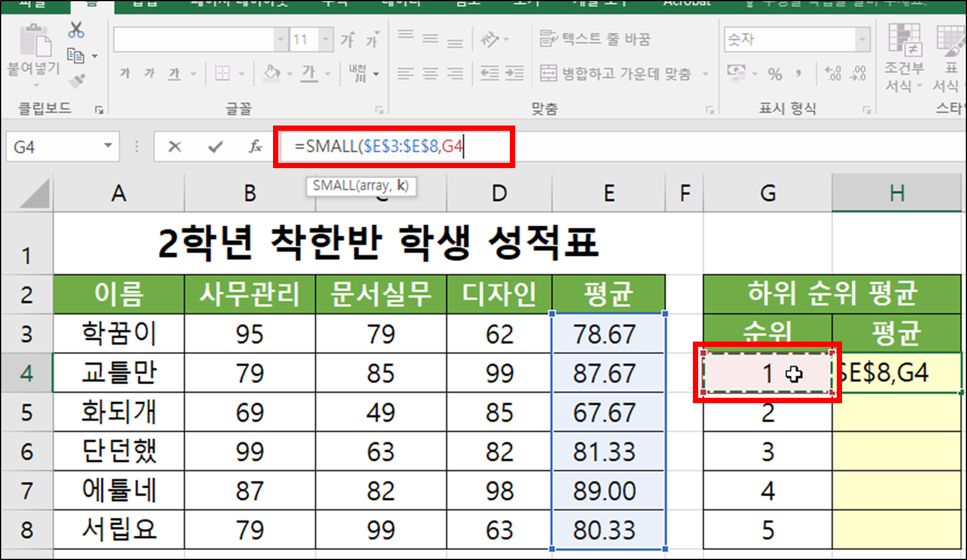Toggle wrap text (텍스트 줄 바꿈)
This screenshot has width=967, height=560.
click(x=595, y=39)
